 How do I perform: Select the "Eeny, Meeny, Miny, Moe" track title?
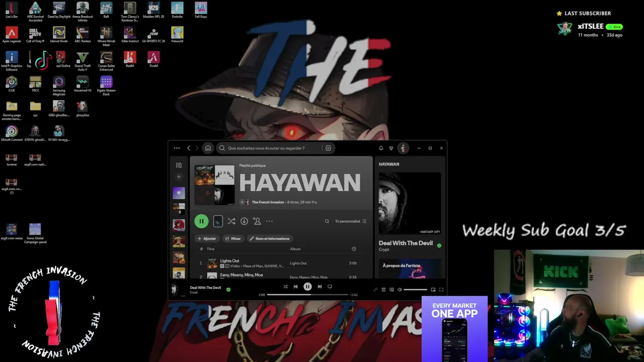tap(242, 275)
